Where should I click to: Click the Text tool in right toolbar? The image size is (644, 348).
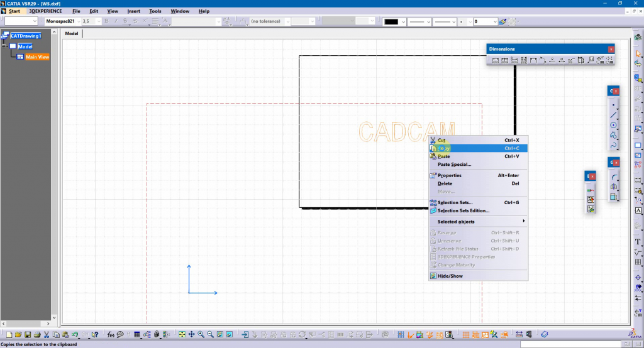638,242
